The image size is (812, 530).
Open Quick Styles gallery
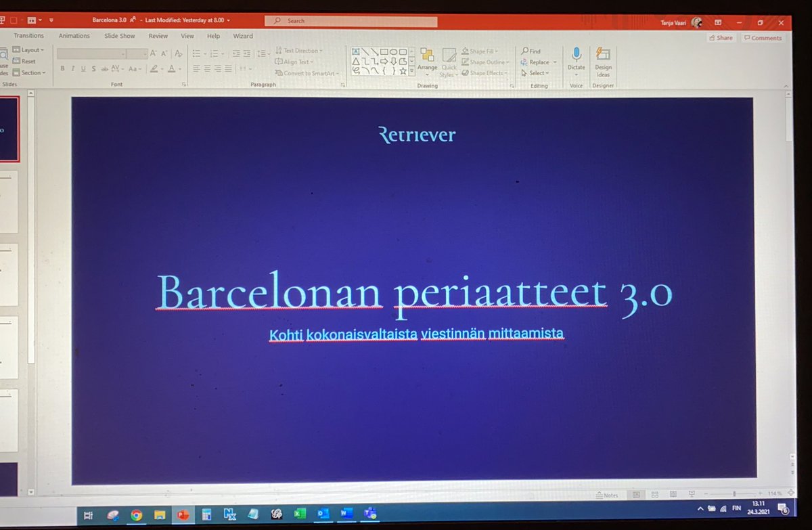[449, 62]
